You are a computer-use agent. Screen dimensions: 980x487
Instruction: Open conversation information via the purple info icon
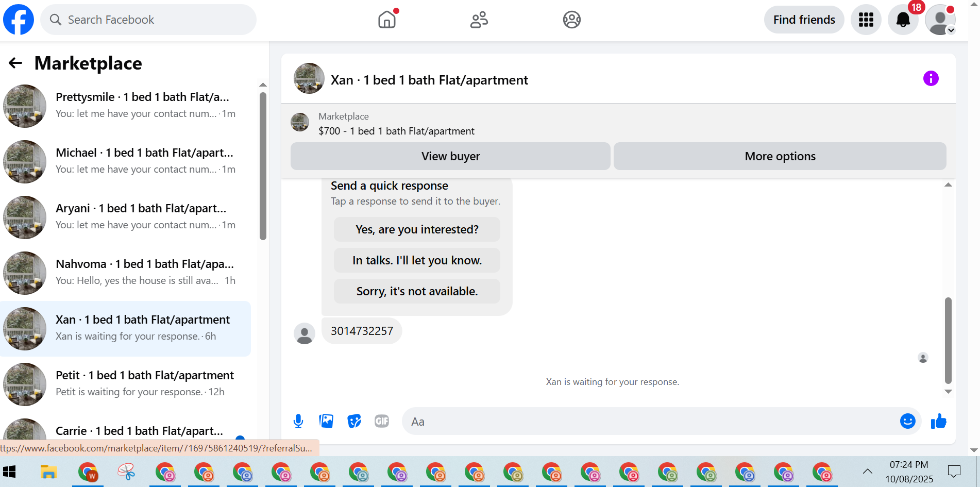pos(931,78)
